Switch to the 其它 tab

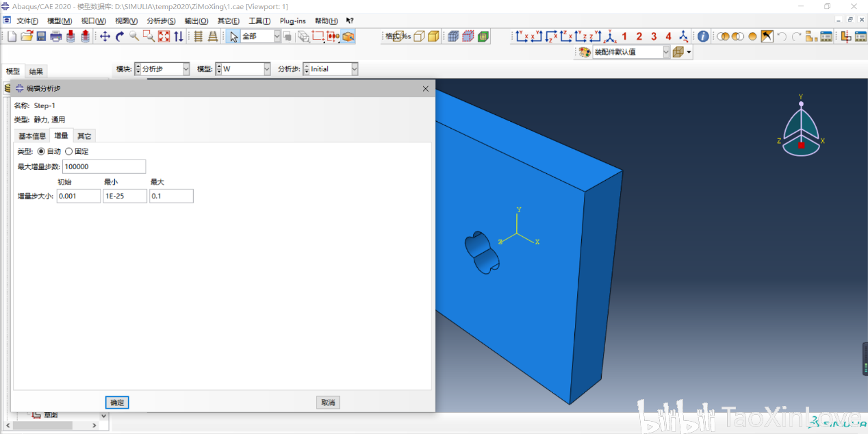[x=84, y=136]
